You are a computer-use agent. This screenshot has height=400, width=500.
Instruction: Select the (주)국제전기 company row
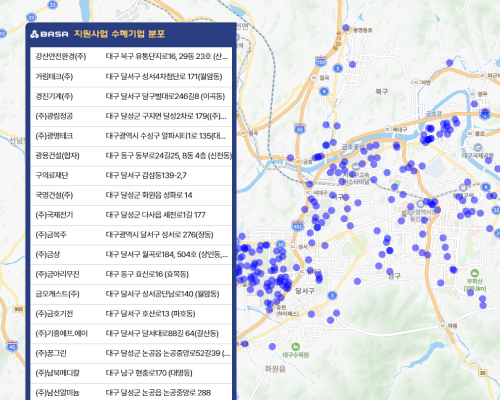pyautogui.click(x=131, y=215)
